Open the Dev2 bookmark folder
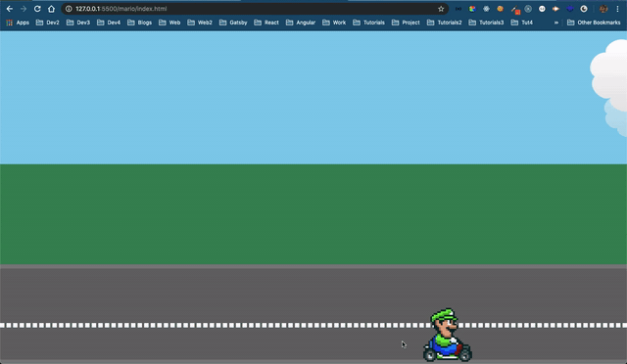The image size is (627, 364). pos(48,23)
